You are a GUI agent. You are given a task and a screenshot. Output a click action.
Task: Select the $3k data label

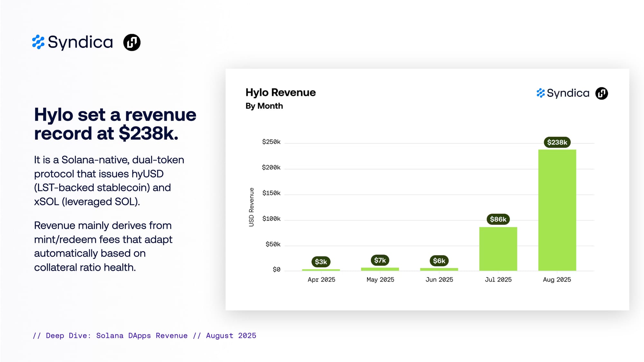point(321,262)
